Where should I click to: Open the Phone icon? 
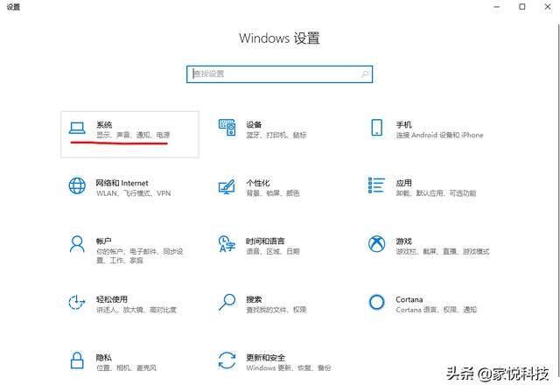(377, 128)
